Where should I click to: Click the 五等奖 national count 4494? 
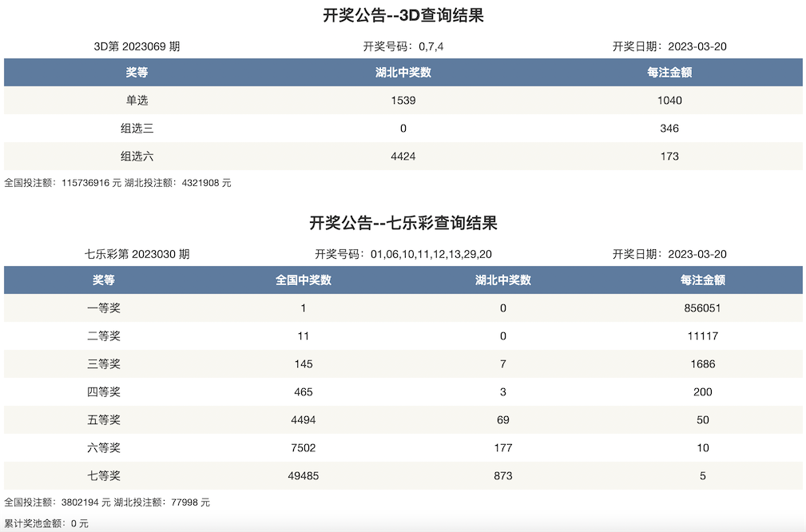[304, 420]
